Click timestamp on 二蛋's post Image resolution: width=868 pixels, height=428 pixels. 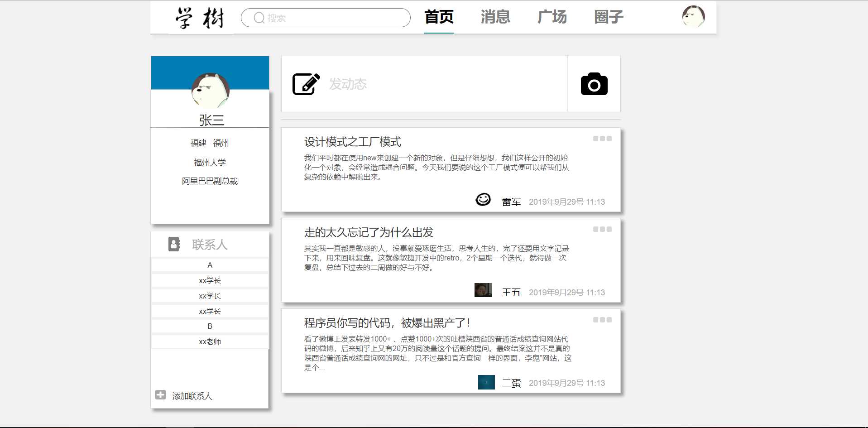[567, 383]
